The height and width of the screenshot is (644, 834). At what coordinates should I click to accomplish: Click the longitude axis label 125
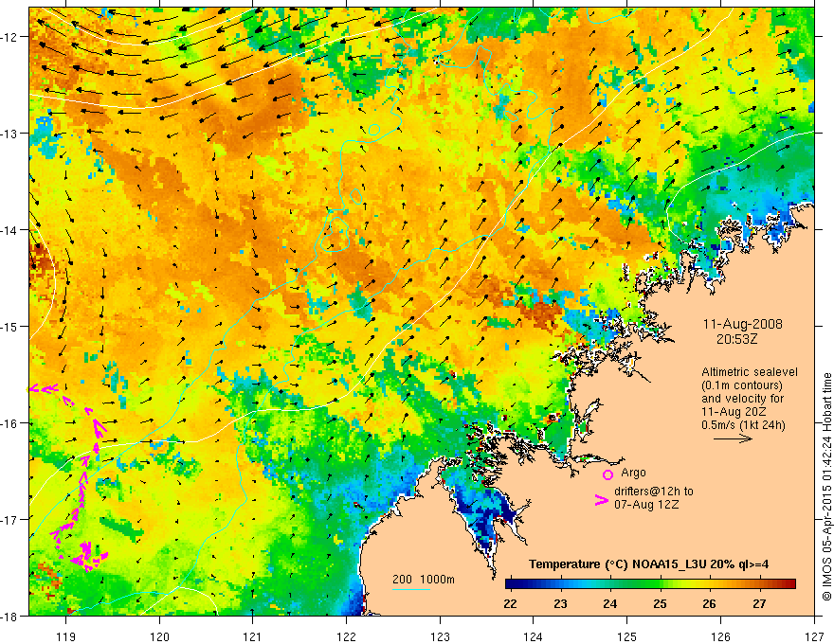627,636
